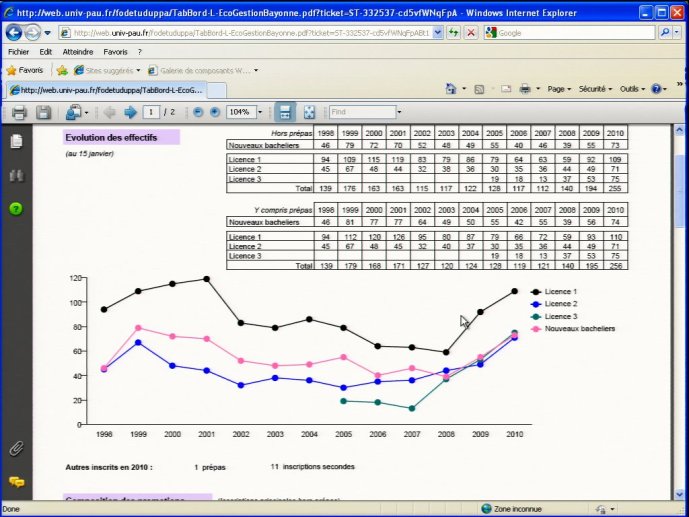The image size is (689, 517).
Task: Click the Zone inconnue status entry
Action: [512, 509]
